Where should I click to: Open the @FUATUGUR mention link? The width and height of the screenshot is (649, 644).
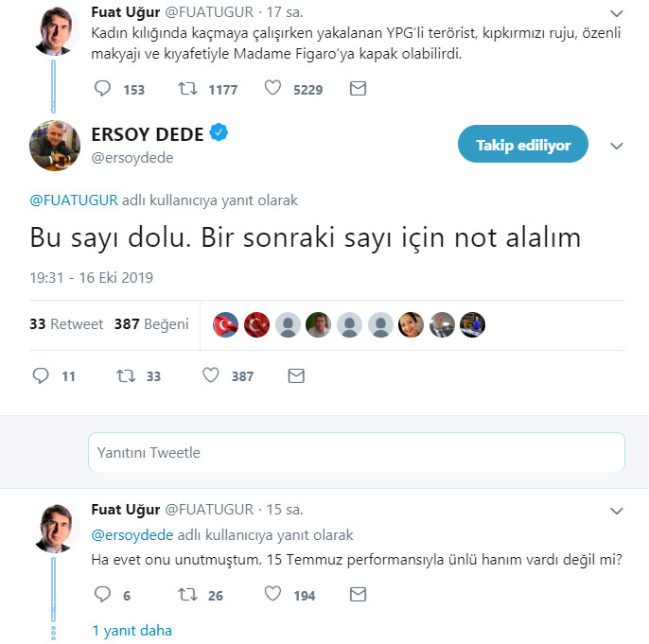74,200
